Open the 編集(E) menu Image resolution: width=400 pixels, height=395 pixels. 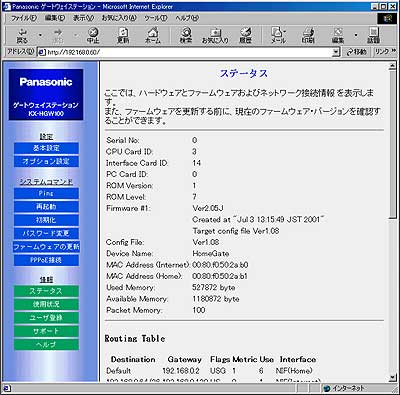click(x=55, y=18)
